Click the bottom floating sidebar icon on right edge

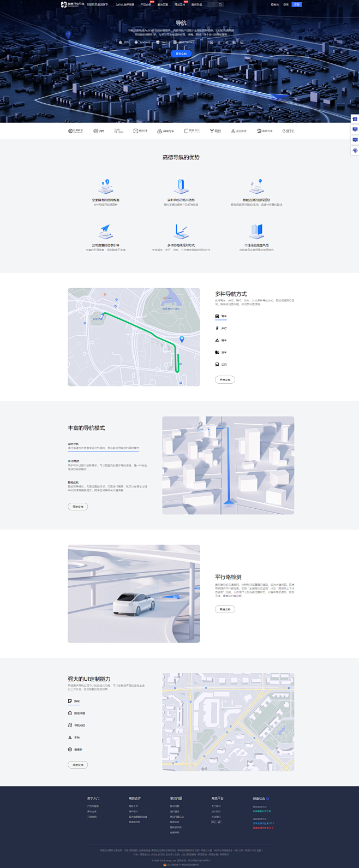coord(355,150)
